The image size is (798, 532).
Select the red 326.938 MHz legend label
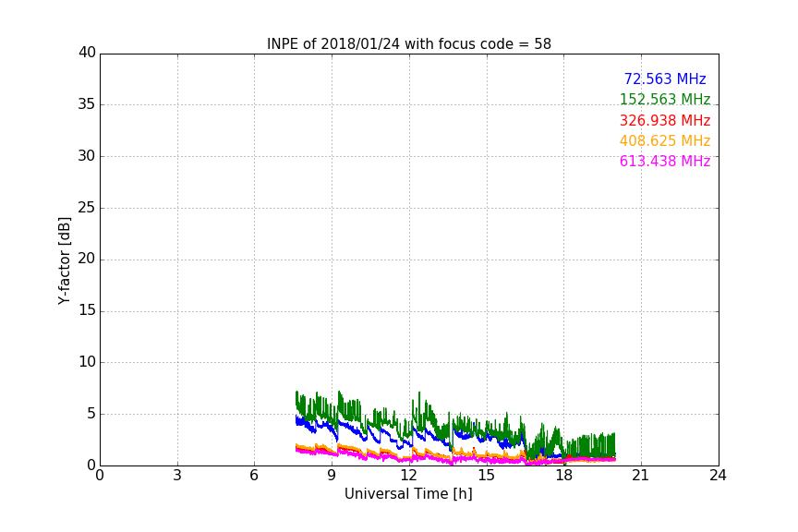pos(665,121)
